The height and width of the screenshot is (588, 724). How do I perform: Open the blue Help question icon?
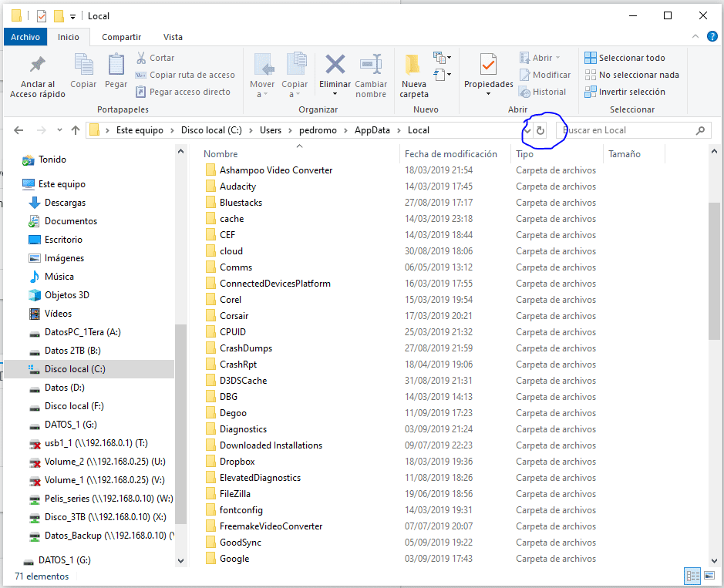(x=712, y=36)
